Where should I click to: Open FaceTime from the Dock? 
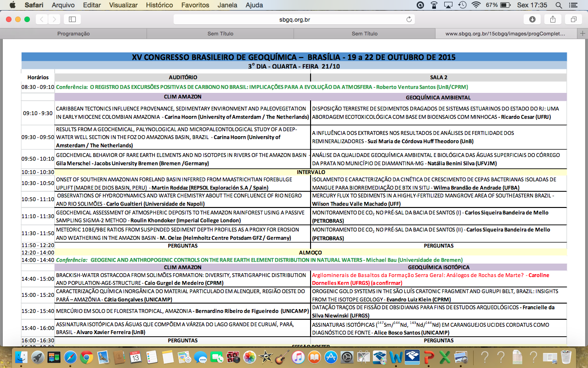coord(216,356)
